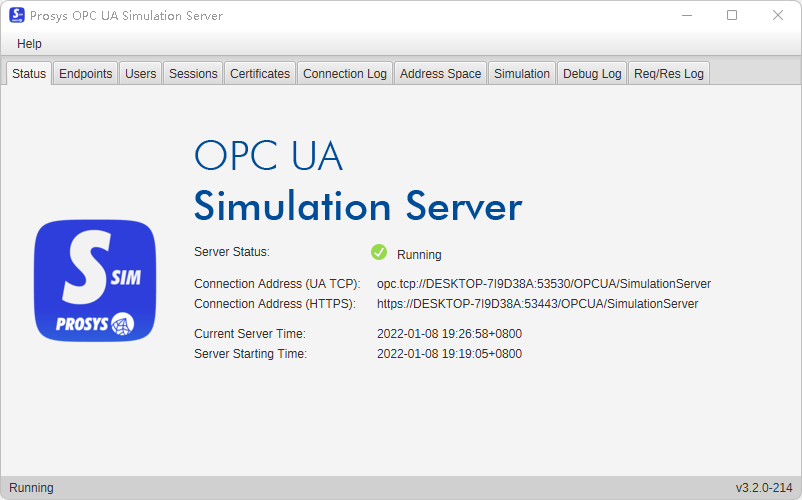This screenshot has height=500, width=802.
Task: Open the Users tab
Action: click(141, 74)
